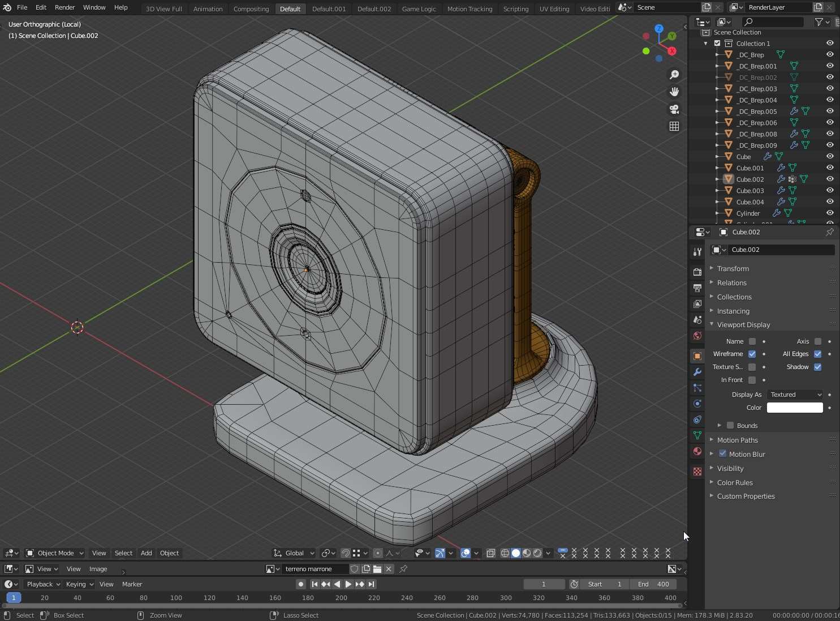Open the Material properties tab icon
Image resolution: width=840 pixels, height=621 pixels.
coord(697,451)
